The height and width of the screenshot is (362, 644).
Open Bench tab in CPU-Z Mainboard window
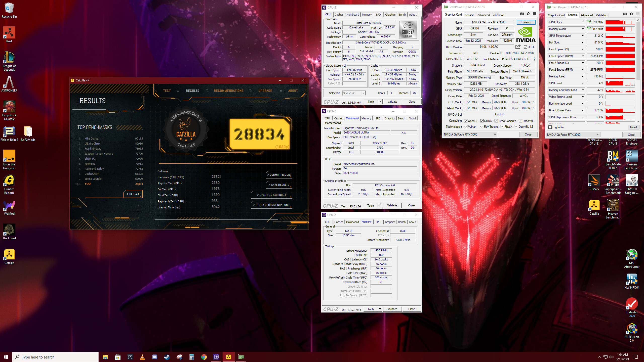click(401, 118)
